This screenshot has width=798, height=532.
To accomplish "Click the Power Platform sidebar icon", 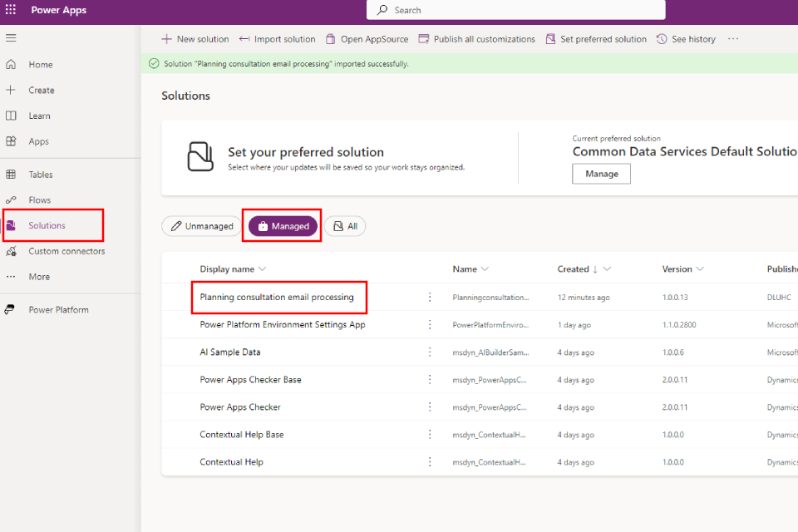I will [x=11, y=310].
